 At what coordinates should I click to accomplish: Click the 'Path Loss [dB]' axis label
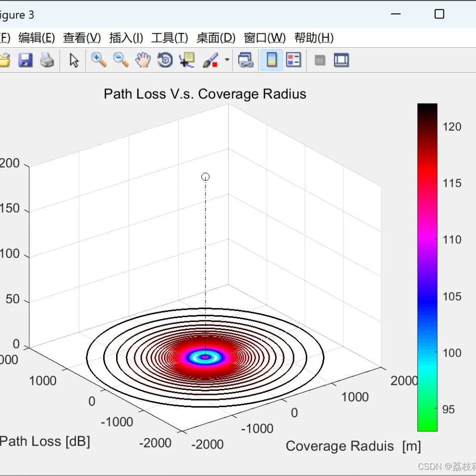coord(45,441)
